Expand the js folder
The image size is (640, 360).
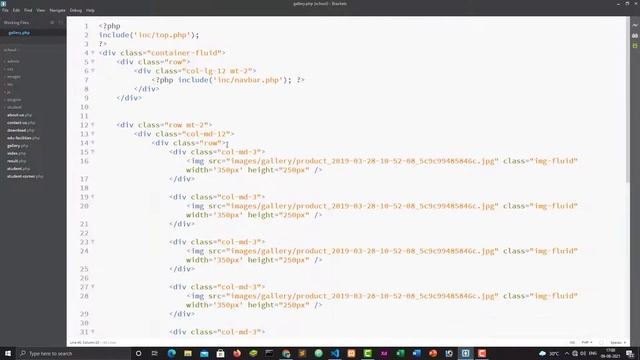(9, 92)
